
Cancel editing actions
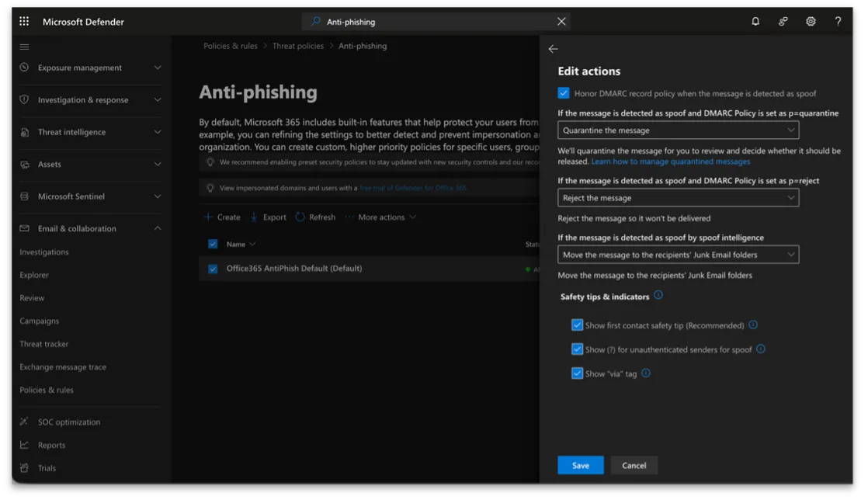point(634,466)
